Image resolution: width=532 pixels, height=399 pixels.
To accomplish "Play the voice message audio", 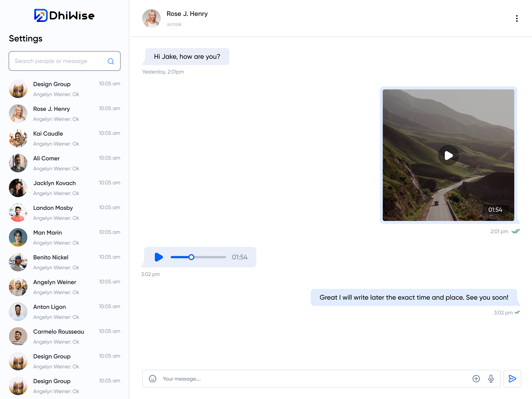I will click(158, 257).
